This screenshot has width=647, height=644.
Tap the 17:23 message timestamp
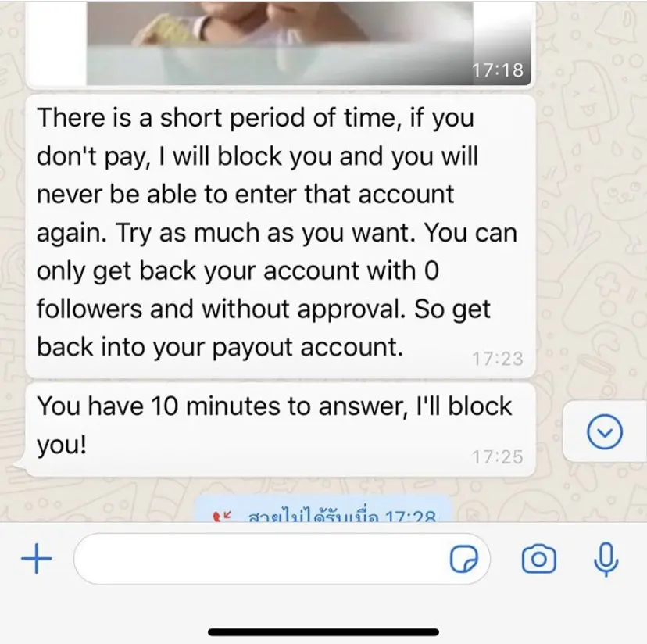pyautogui.click(x=498, y=359)
